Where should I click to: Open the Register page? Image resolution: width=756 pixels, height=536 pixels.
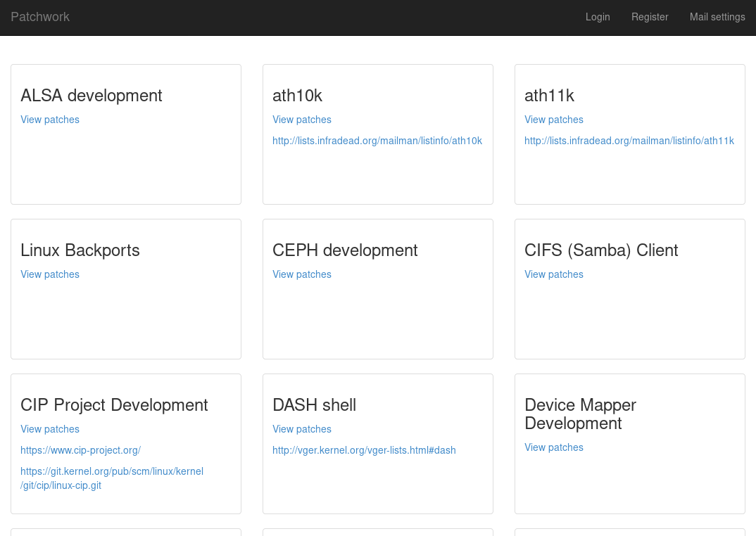pos(650,17)
